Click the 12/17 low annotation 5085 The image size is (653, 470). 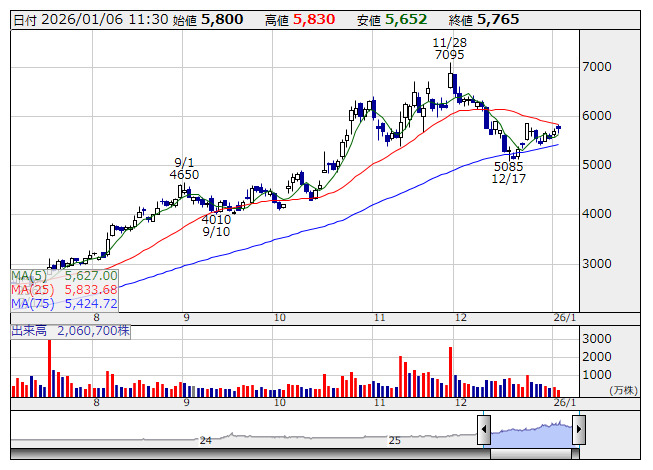(509, 167)
